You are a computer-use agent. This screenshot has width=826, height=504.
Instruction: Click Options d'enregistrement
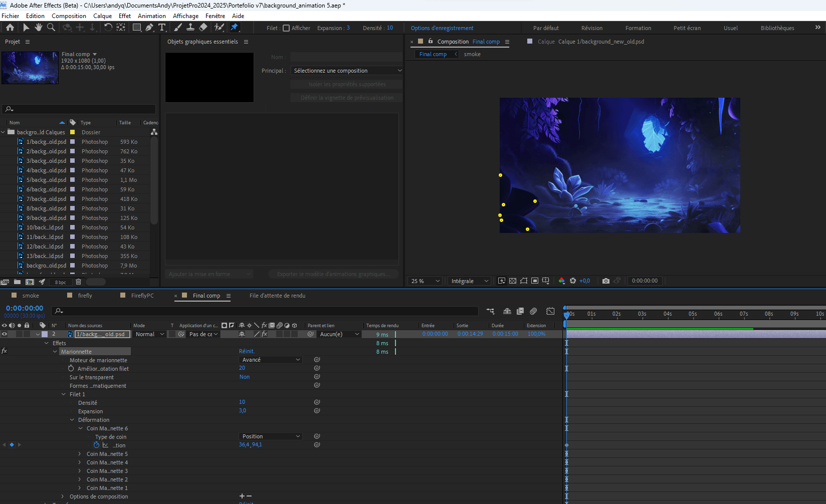click(x=442, y=28)
